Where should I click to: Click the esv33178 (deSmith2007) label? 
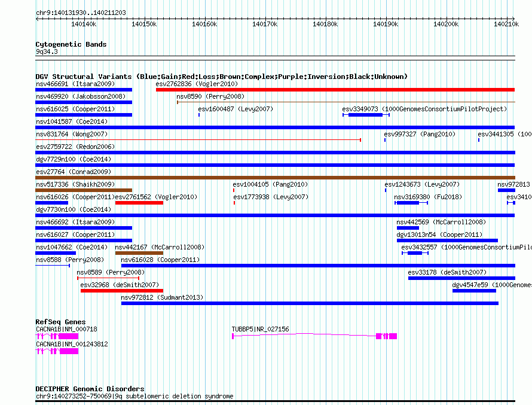coord(447,272)
